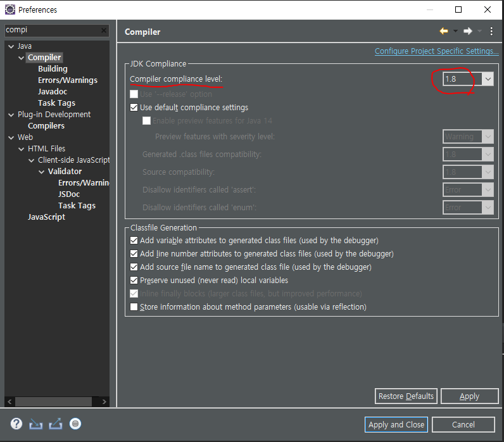This screenshot has height=442, width=504.
Task: Collapse the HTML Files node
Action: point(22,149)
